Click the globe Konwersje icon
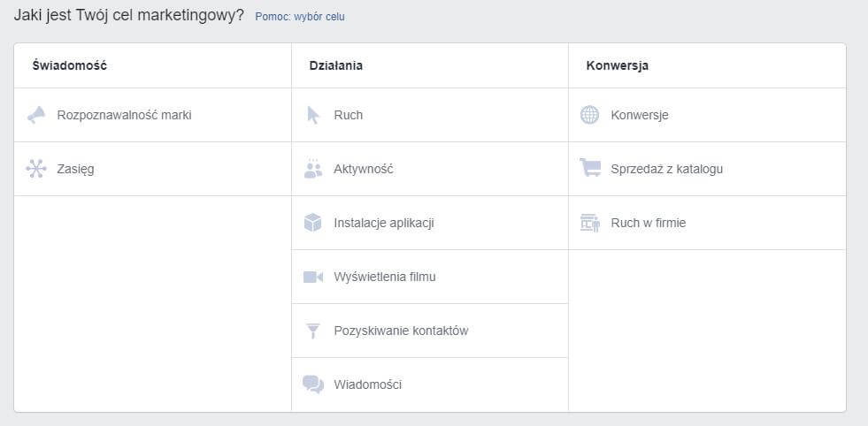 click(589, 115)
